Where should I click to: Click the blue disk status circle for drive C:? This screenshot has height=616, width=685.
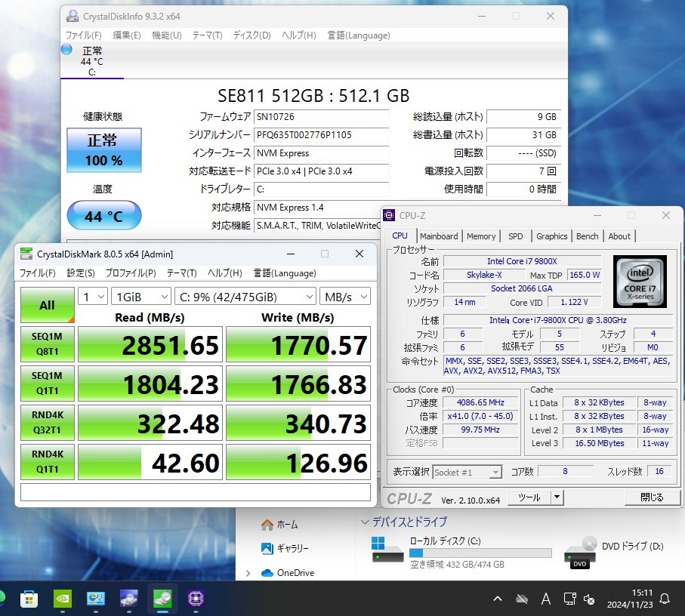point(66,49)
